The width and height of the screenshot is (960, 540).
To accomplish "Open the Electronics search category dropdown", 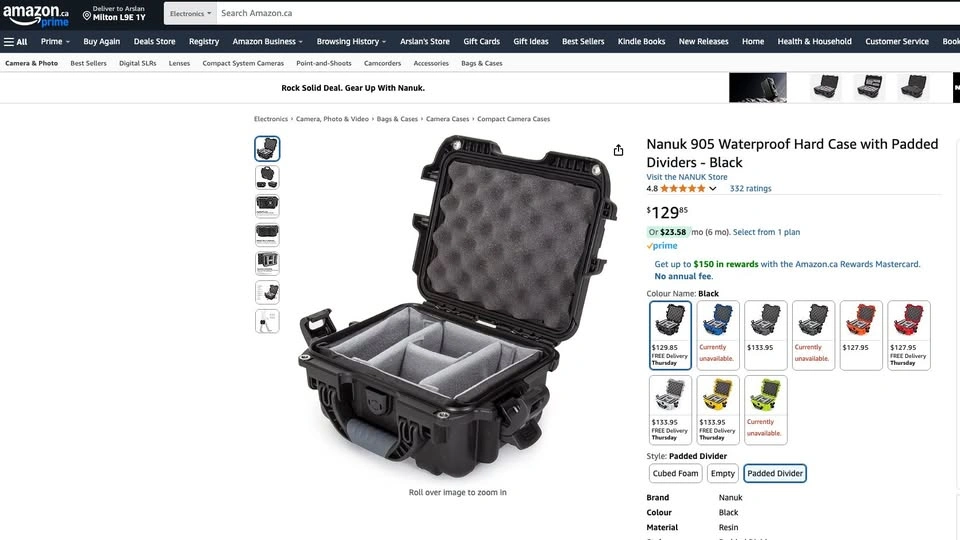I will coord(190,13).
